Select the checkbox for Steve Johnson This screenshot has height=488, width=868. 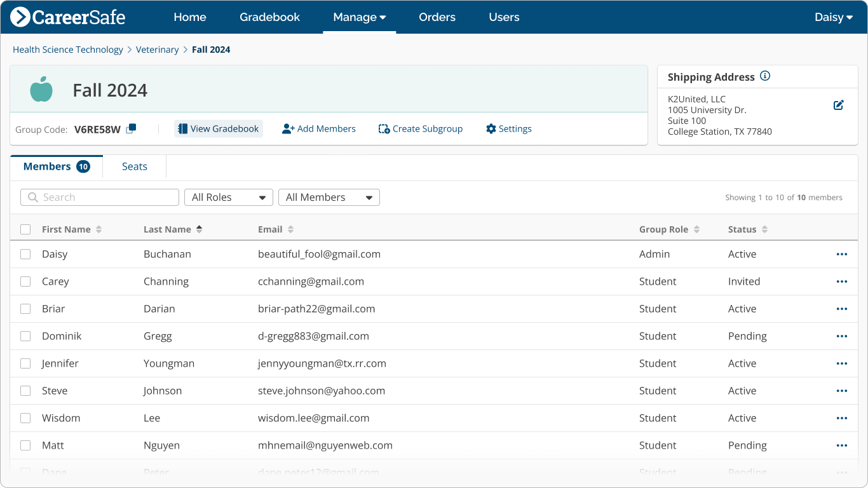click(x=25, y=390)
